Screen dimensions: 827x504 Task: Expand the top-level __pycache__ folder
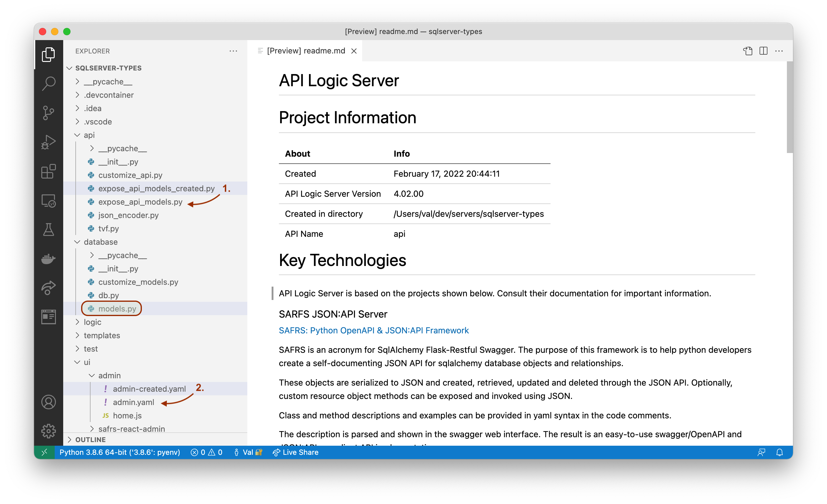[x=155, y=81]
